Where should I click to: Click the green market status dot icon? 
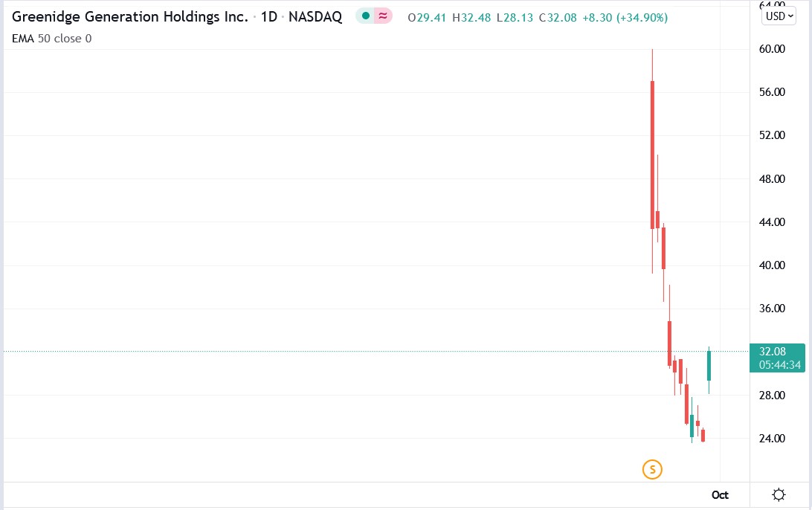pos(366,16)
